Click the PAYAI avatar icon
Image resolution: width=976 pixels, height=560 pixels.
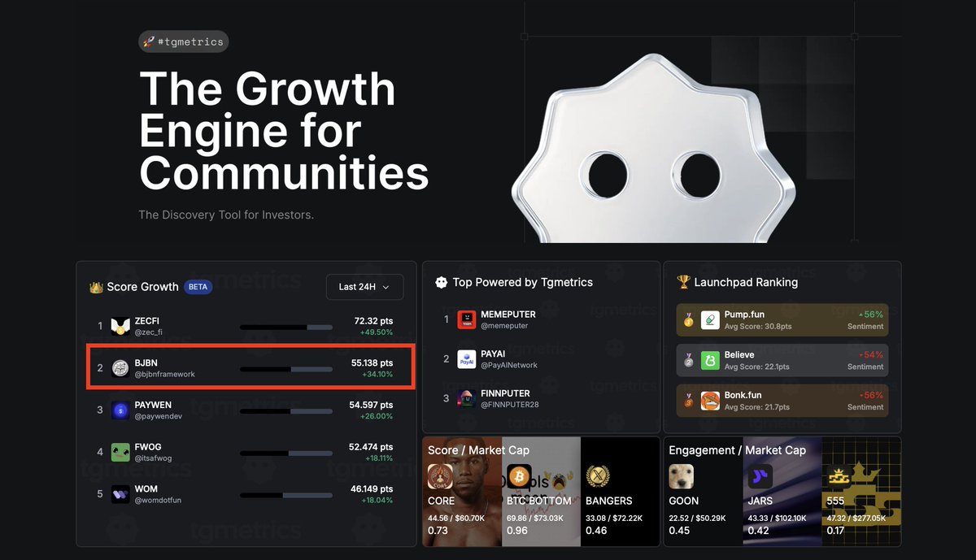click(466, 359)
